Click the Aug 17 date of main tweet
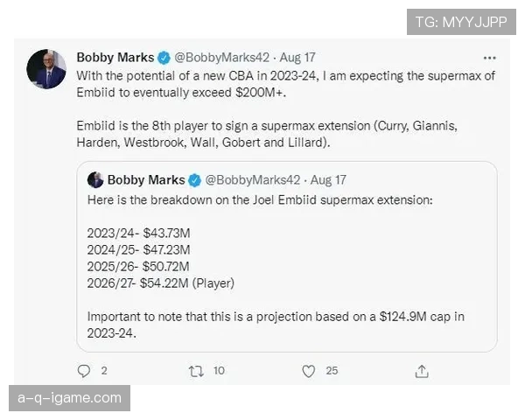The height and width of the screenshot is (420, 525). tap(297, 58)
